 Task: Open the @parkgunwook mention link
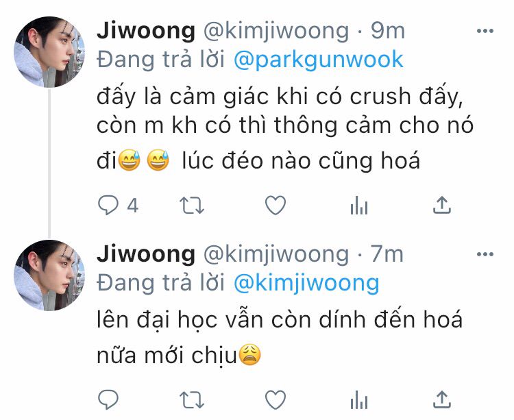318,60
